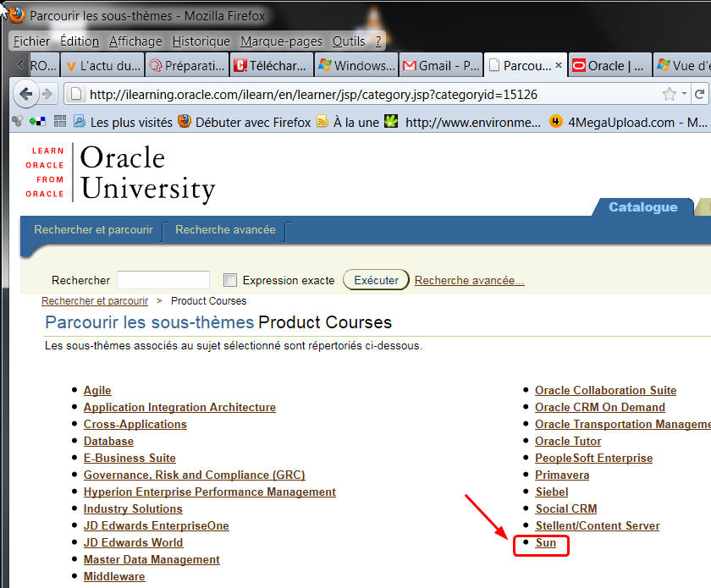The height and width of the screenshot is (588, 711).
Task: Click the Oracle University logo
Action: [120, 173]
